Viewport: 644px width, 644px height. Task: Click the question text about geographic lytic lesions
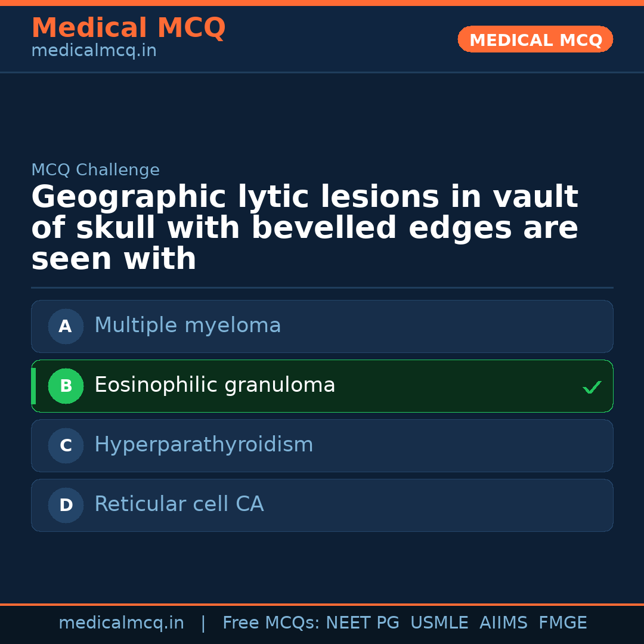point(304,228)
